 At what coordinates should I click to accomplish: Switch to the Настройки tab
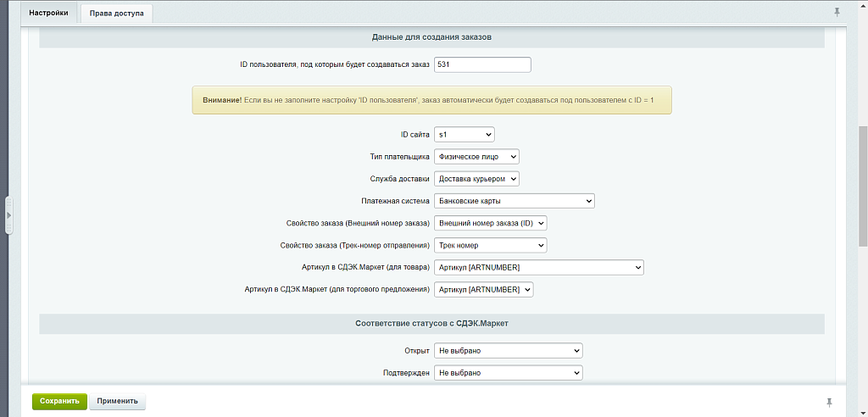[x=48, y=14]
